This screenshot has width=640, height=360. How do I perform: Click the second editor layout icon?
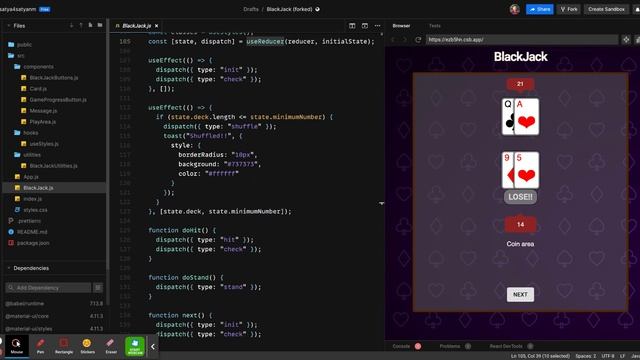[364, 26]
